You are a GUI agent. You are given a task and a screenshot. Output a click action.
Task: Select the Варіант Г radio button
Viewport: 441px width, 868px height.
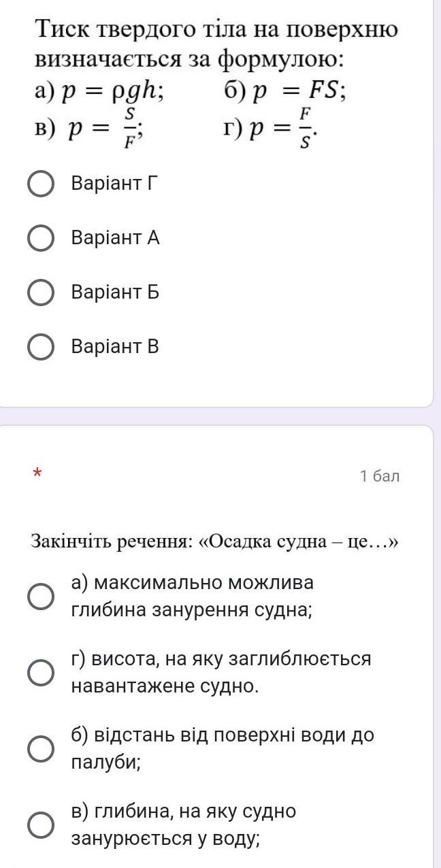click(x=41, y=184)
